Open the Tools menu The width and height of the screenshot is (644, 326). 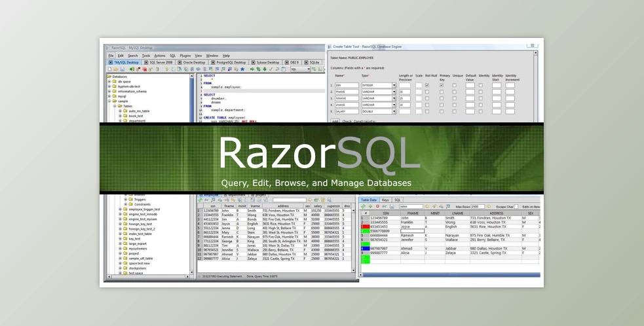click(146, 56)
